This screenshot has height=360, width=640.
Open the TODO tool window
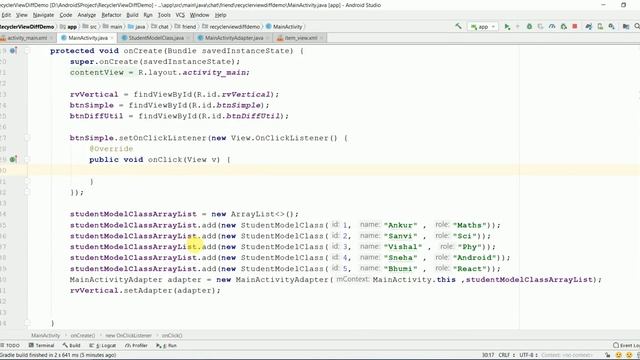(x=10, y=345)
